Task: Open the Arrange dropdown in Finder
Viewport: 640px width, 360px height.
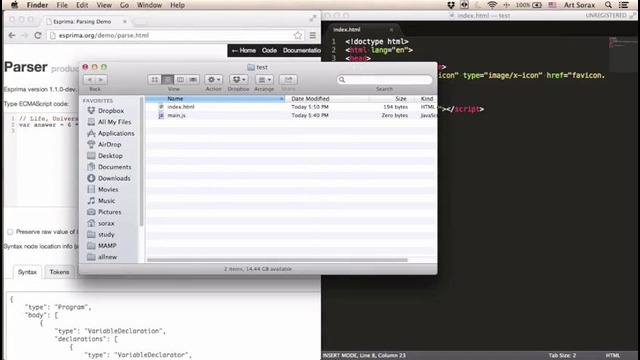Action: [264, 80]
